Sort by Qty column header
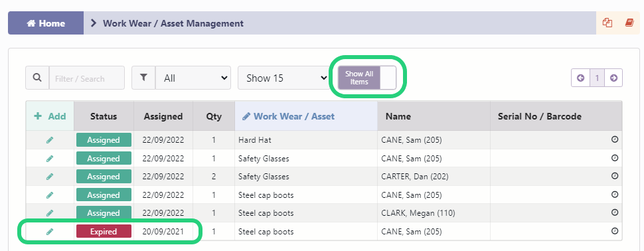Image resolution: width=644 pixels, height=251 pixels. coord(214,116)
